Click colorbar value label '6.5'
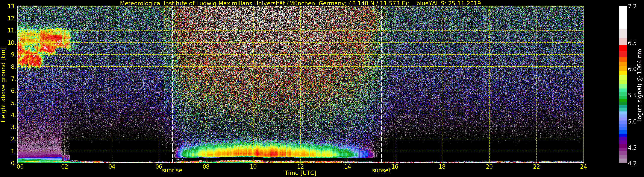Viewport: 644px width, 177px height. click(632, 43)
